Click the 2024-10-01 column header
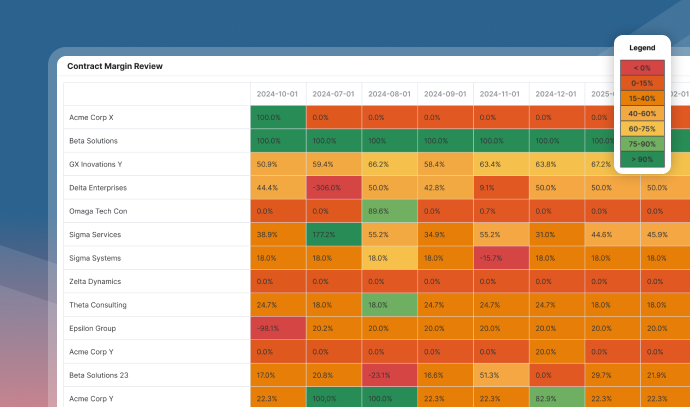The width and height of the screenshot is (690, 407). point(277,94)
